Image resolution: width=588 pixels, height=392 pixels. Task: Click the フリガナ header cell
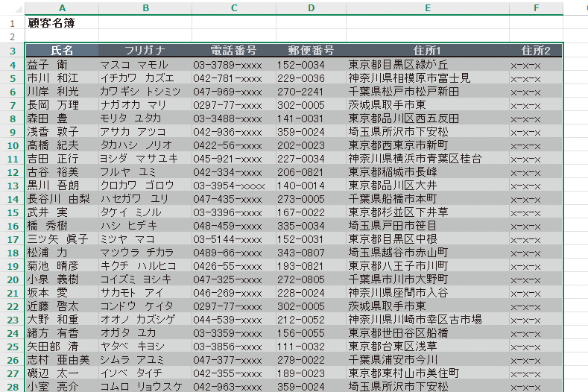pyautogui.click(x=145, y=50)
